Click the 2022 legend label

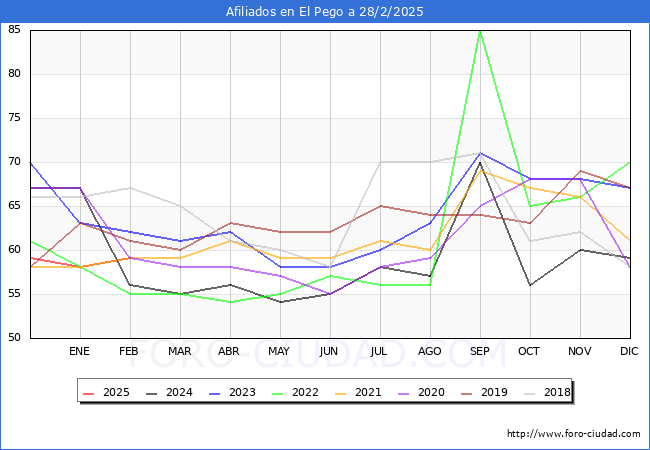coord(305,392)
